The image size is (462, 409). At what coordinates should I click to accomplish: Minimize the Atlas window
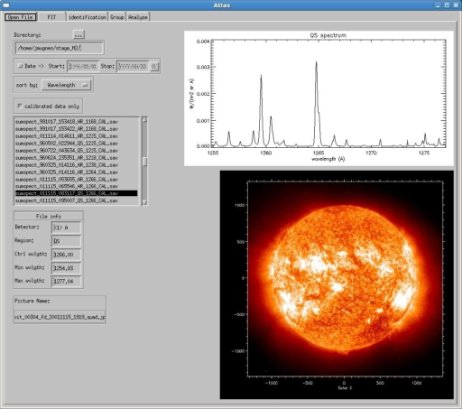click(438, 5)
